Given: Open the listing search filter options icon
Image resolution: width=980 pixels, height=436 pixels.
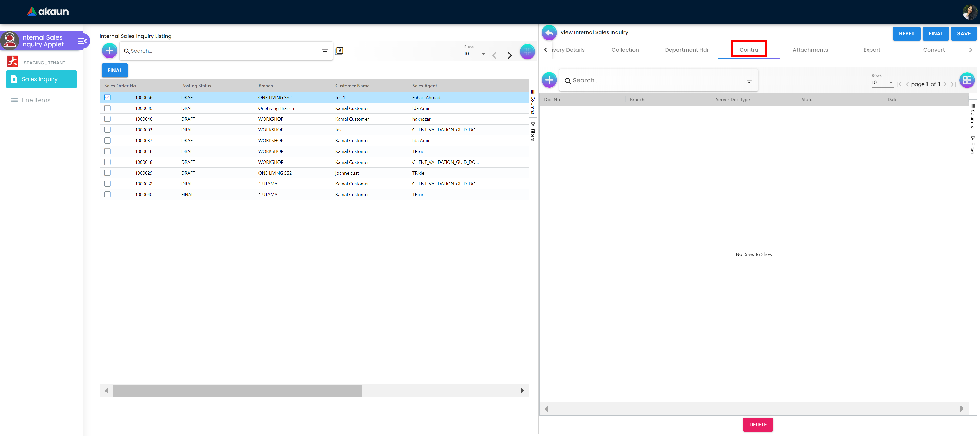Looking at the screenshot, I should pyautogui.click(x=325, y=51).
